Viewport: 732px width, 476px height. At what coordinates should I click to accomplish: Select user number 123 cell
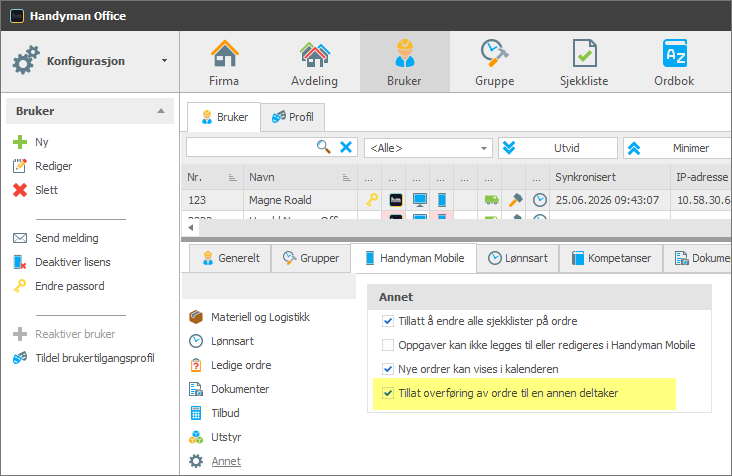click(212, 200)
